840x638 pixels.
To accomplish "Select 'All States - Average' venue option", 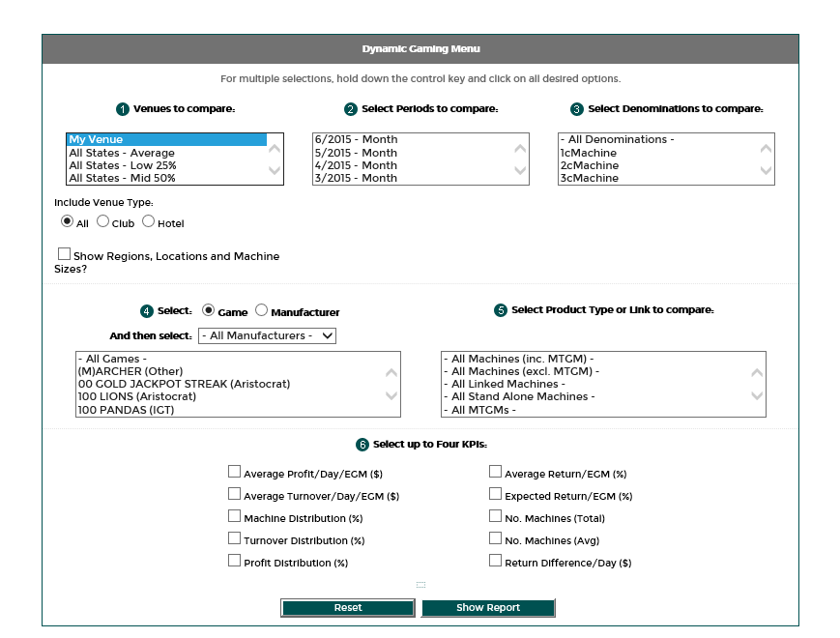I will (166, 153).
